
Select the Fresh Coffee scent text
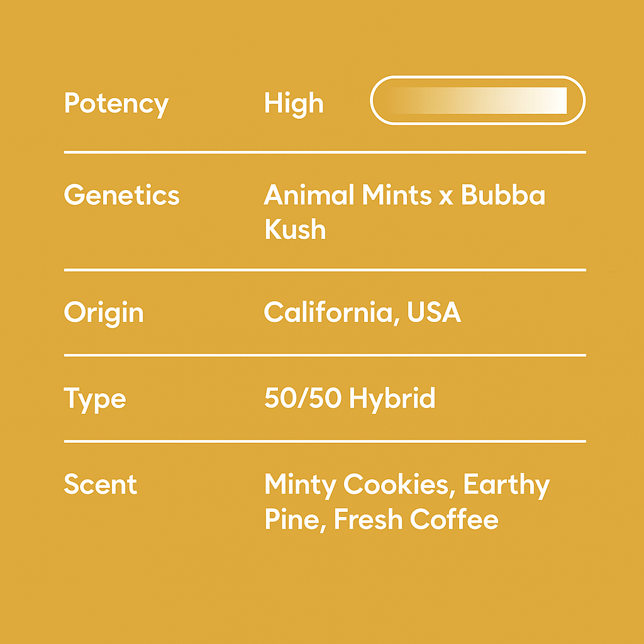416,520
